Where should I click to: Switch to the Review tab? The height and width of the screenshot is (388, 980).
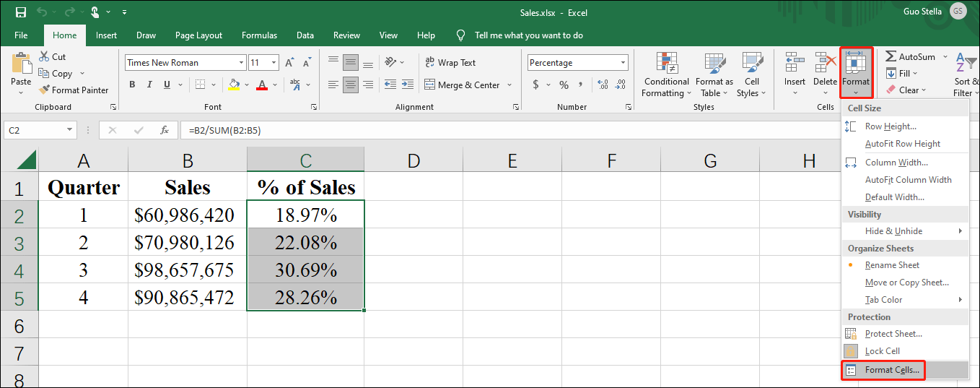[346, 35]
